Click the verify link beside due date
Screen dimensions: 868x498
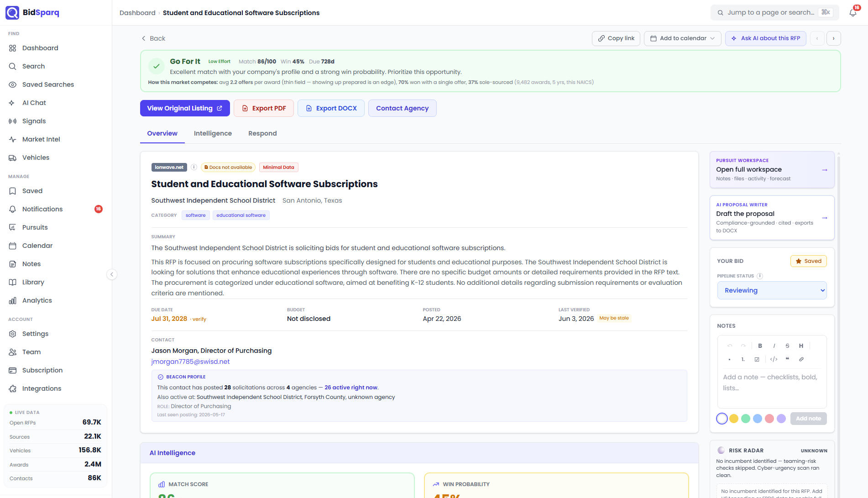[199, 319]
